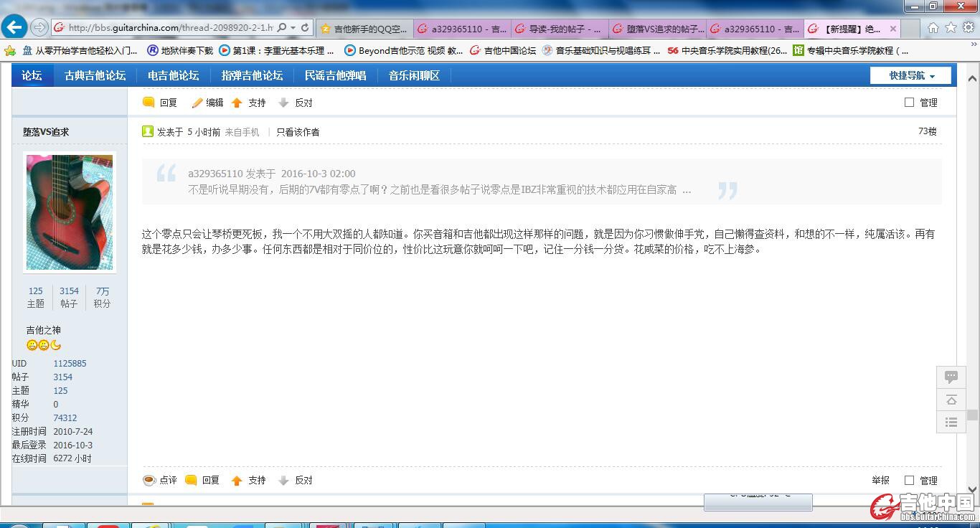Click the 点评 coffee cup icon
This screenshot has height=528, width=980.
(x=149, y=480)
